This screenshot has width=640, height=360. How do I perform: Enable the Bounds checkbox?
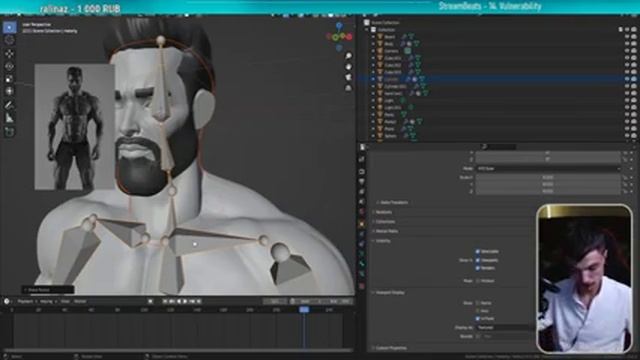[478, 336]
